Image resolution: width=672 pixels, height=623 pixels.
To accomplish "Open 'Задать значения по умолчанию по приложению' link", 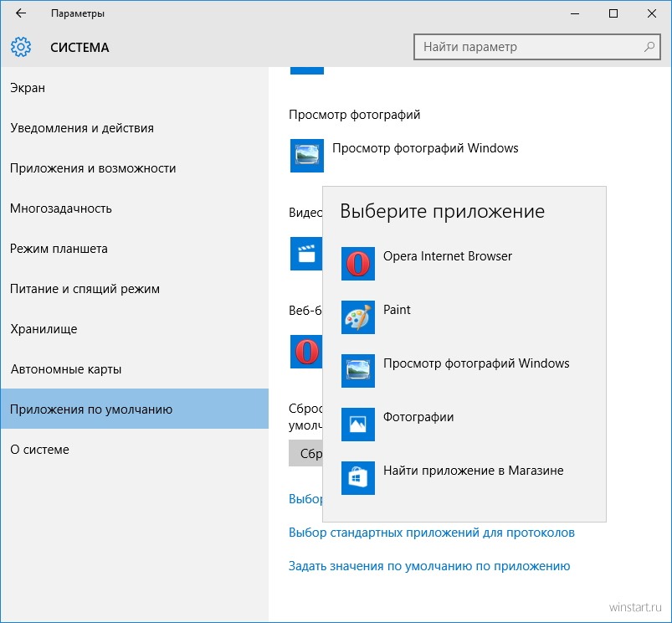I will click(429, 566).
